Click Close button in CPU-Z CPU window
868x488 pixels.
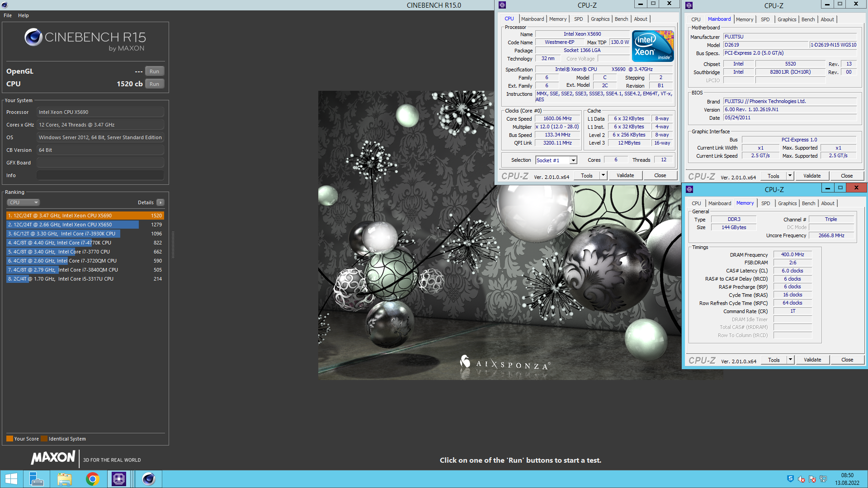click(660, 175)
